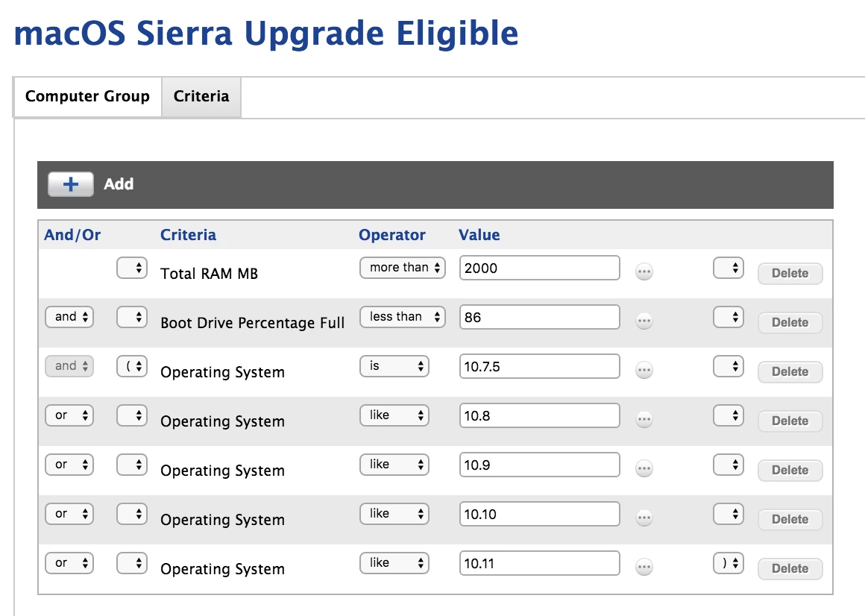
Task: Click the 'Operator' column header
Action: tap(391, 235)
